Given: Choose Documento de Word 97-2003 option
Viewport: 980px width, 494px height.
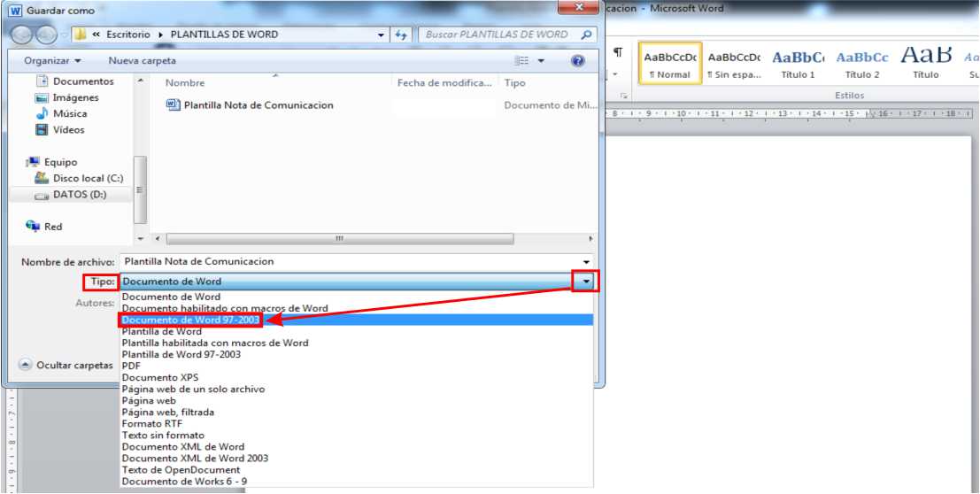Looking at the screenshot, I should coord(356,320).
